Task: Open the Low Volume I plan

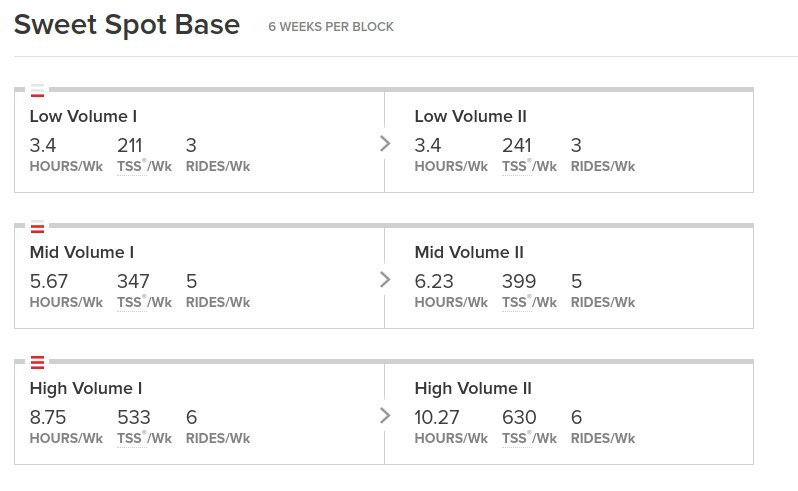Action: click(x=83, y=116)
